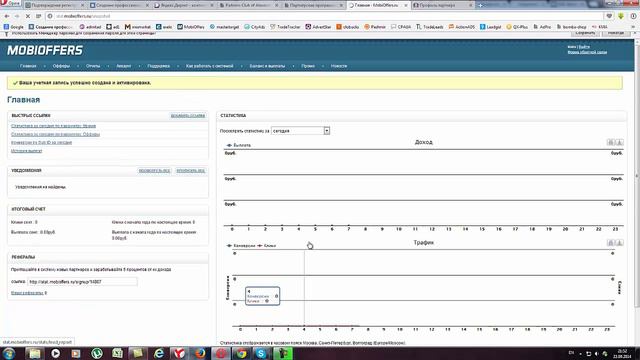Switch to the Профиль партнера browser tab
This screenshot has height=360, width=640.
[x=442, y=5]
